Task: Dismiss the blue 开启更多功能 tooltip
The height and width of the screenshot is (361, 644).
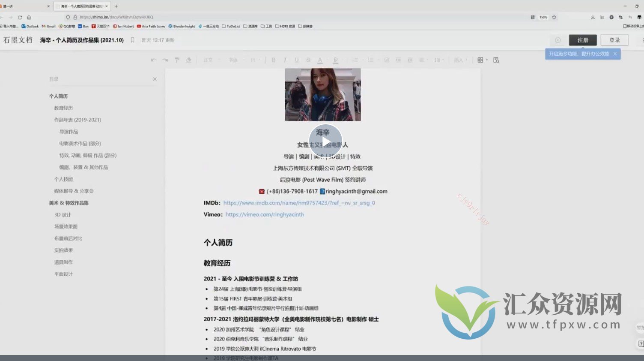Action: tap(615, 54)
